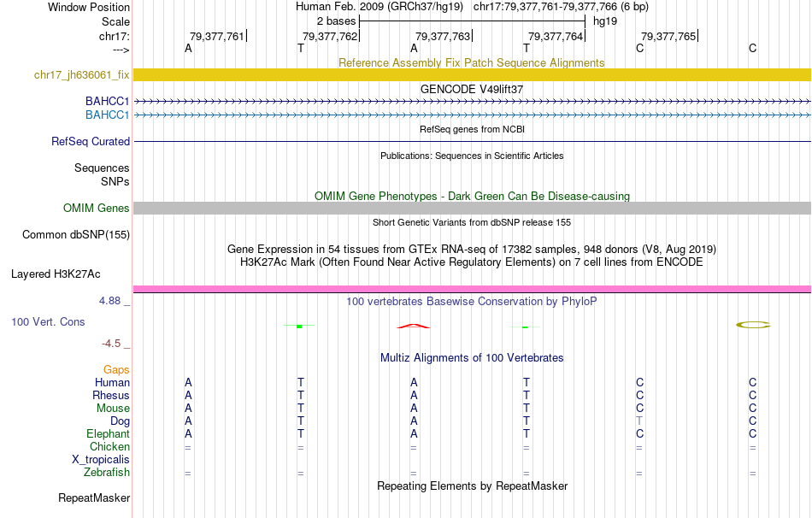Click the red A PhyloP logo glyph
The width and height of the screenshot is (812, 518).
coord(413,326)
